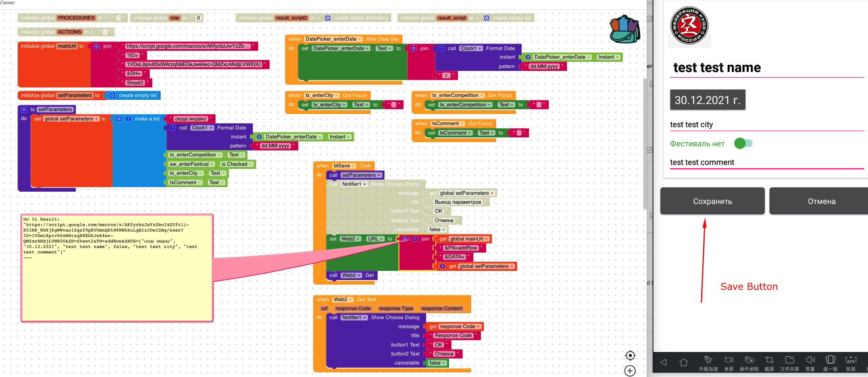
Task: Open false dropdown in Web2 Got Text cancelable
Action: pyautogui.click(x=437, y=363)
